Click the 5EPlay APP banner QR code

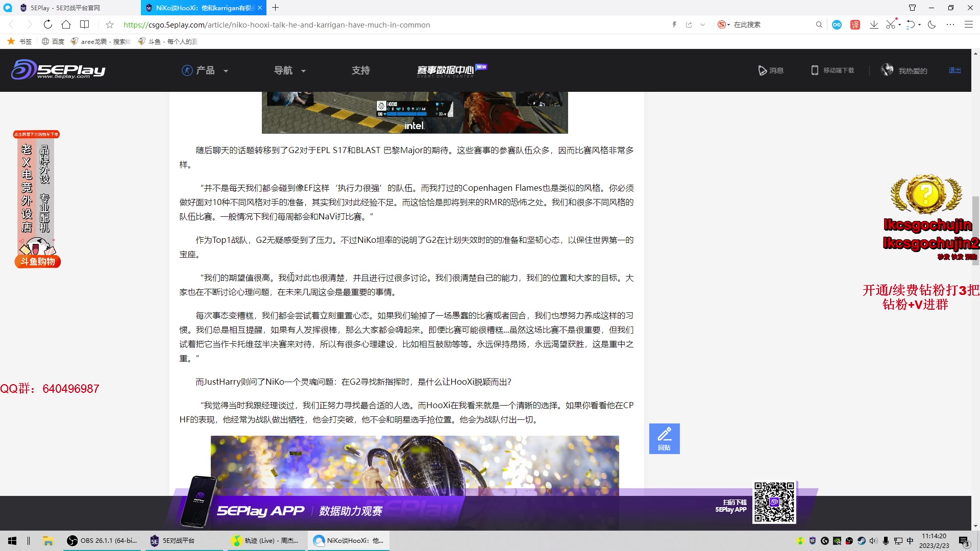774,502
